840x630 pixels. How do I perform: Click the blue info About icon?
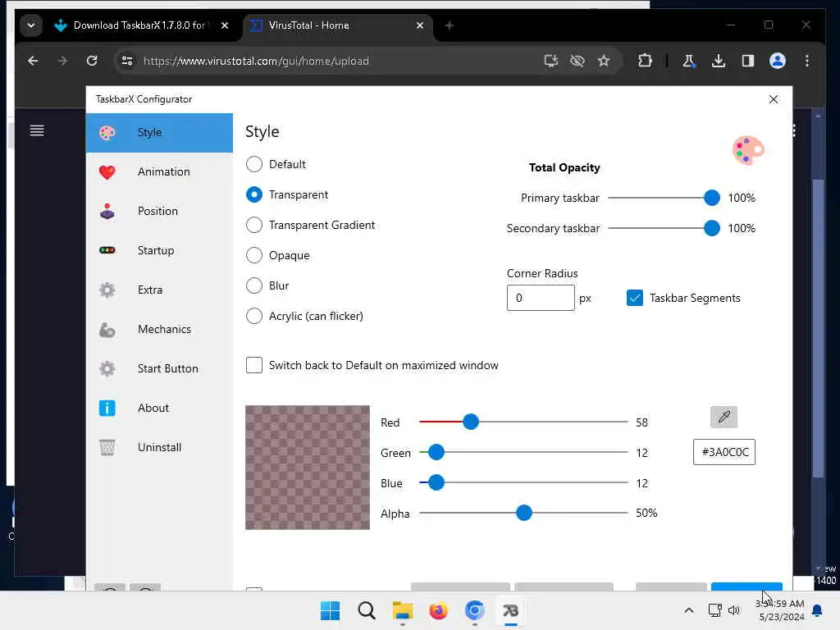pyautogui.click(x=107, y=409)
